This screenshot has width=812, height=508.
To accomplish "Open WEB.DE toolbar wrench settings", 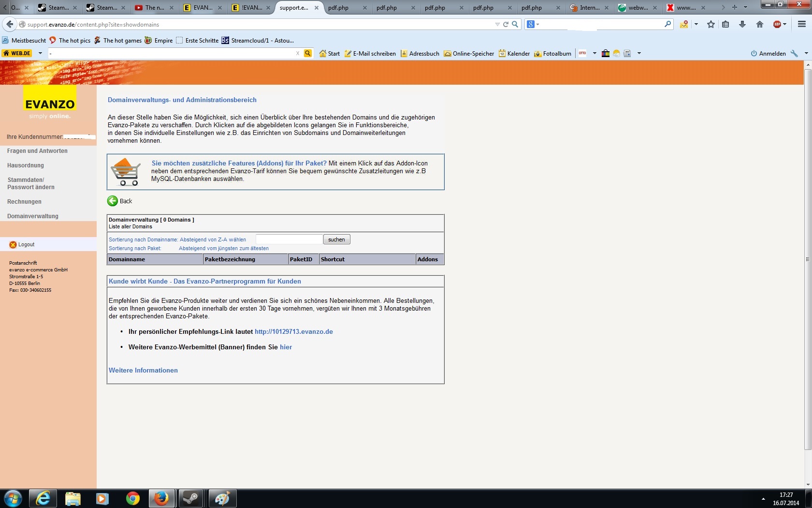I will coord(794,53).
